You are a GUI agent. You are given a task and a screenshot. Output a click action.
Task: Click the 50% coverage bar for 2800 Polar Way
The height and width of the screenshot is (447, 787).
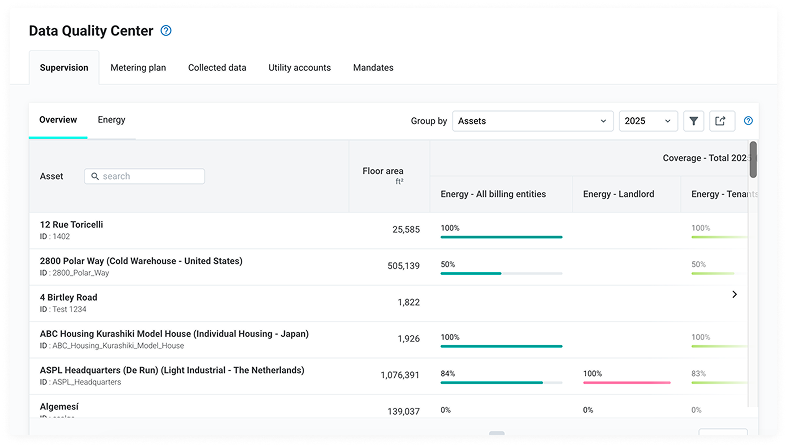point(501,273)
